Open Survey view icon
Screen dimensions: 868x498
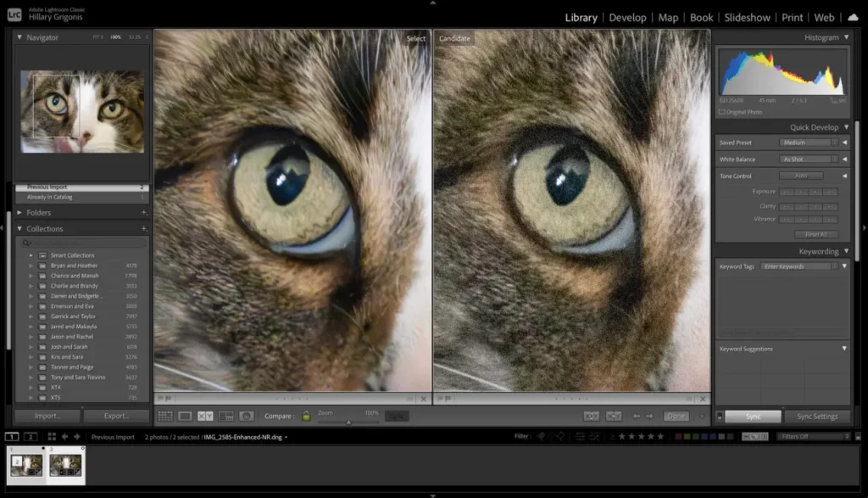(225, 415)
